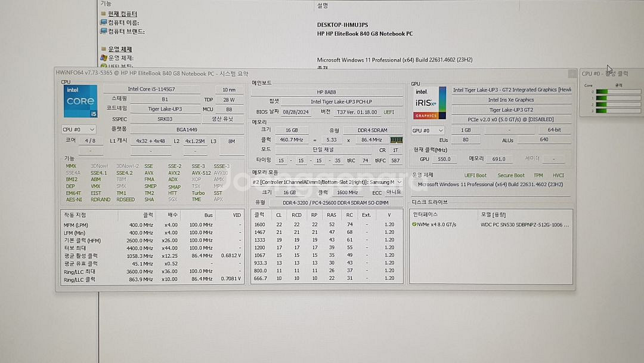Click DESKTOP-IHMU3PS computer name value

click(x=342, y=25)
